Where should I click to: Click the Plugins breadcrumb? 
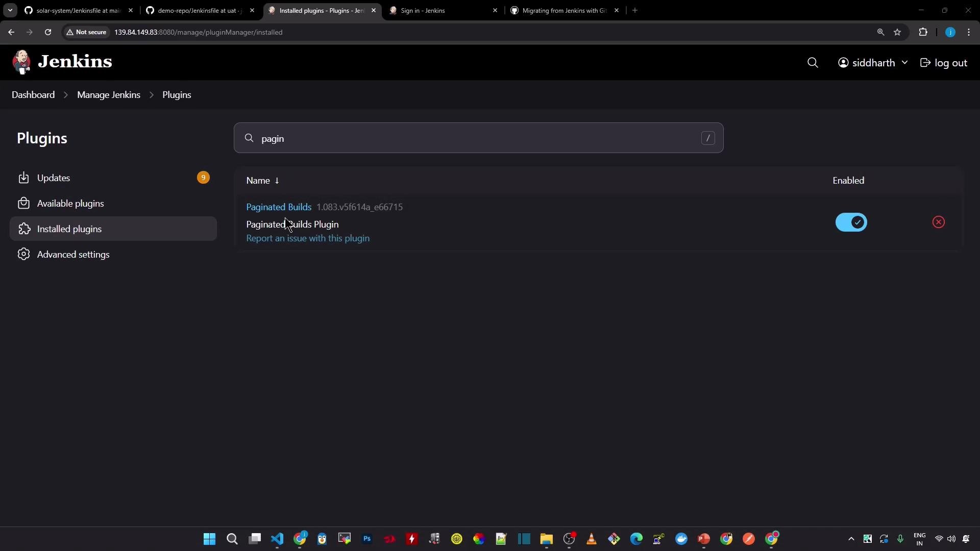(x=177, y=95)
